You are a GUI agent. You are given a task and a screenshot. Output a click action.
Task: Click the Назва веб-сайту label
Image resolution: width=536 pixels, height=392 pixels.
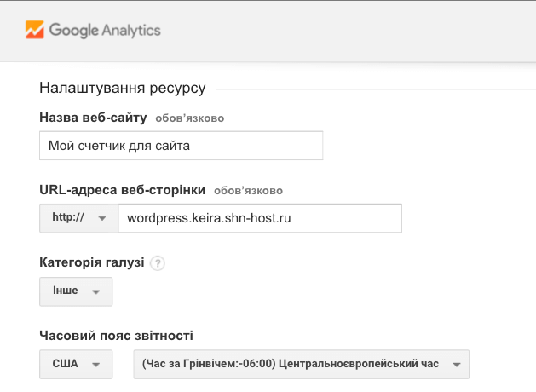click(x=93, y=118)
